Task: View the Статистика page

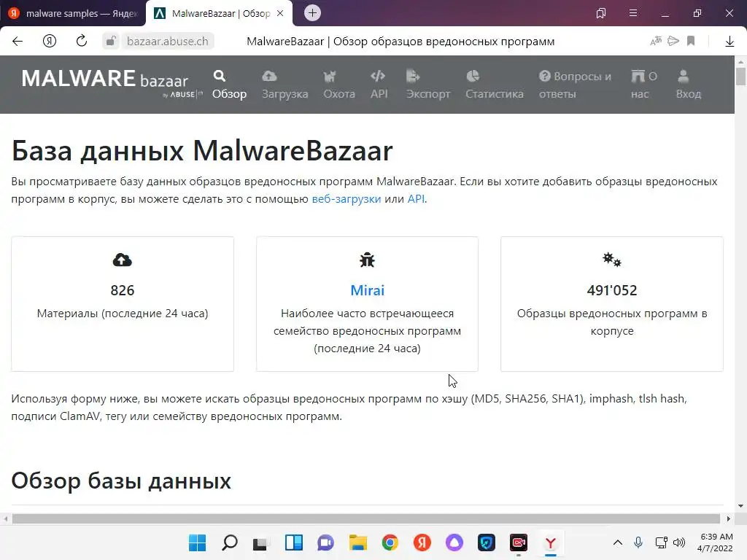Action: click(x=494, y=85)
